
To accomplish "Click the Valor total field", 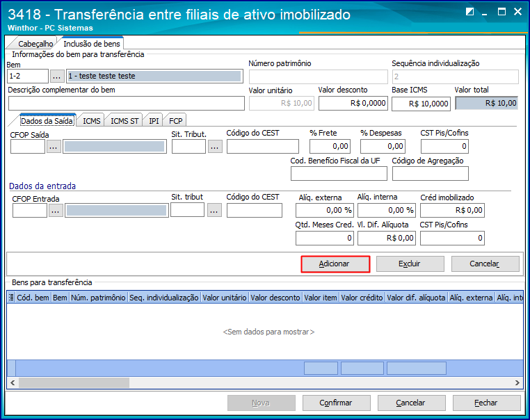I will 486,103.
